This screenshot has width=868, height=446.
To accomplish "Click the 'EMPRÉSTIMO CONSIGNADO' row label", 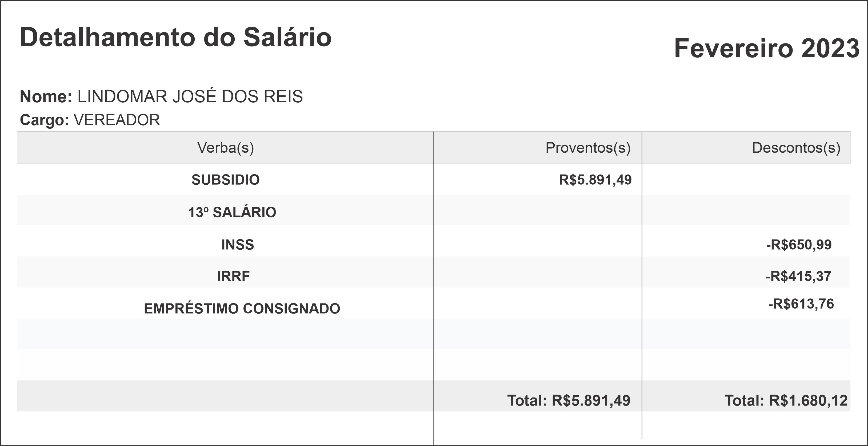I will click(x=242, y=309).
